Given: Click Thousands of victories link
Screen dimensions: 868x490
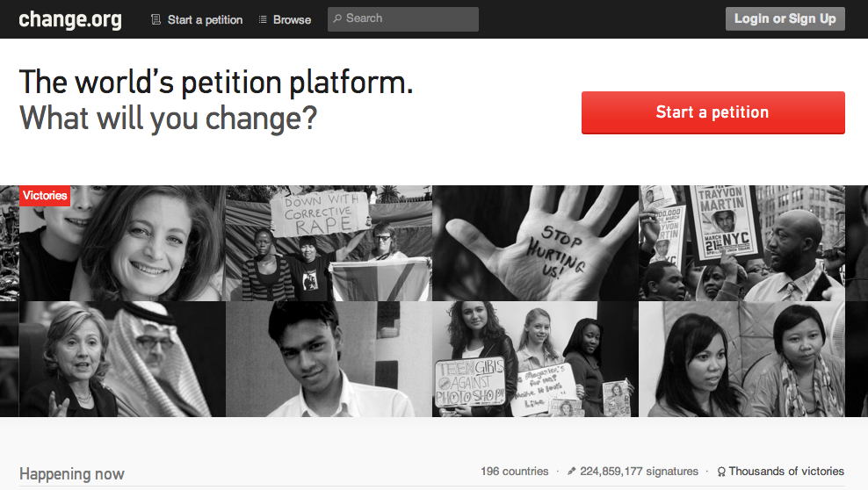Looking at the screenshot, I should (786, 472).
